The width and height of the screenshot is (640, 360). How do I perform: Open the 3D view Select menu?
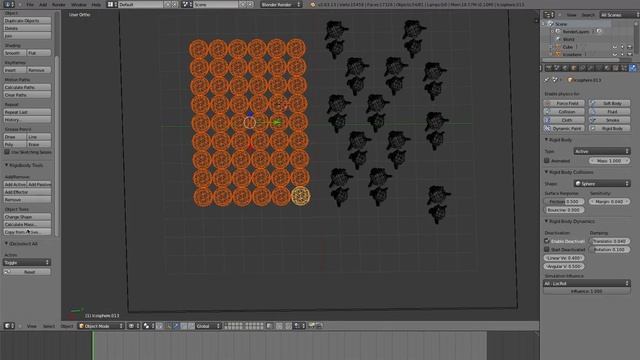(x=49, y=326)
